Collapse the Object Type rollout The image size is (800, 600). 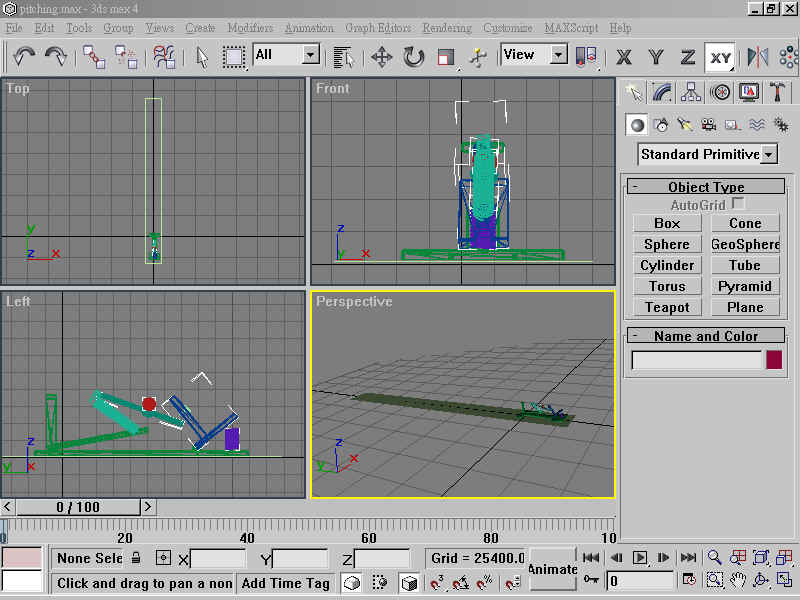point(706,186)
